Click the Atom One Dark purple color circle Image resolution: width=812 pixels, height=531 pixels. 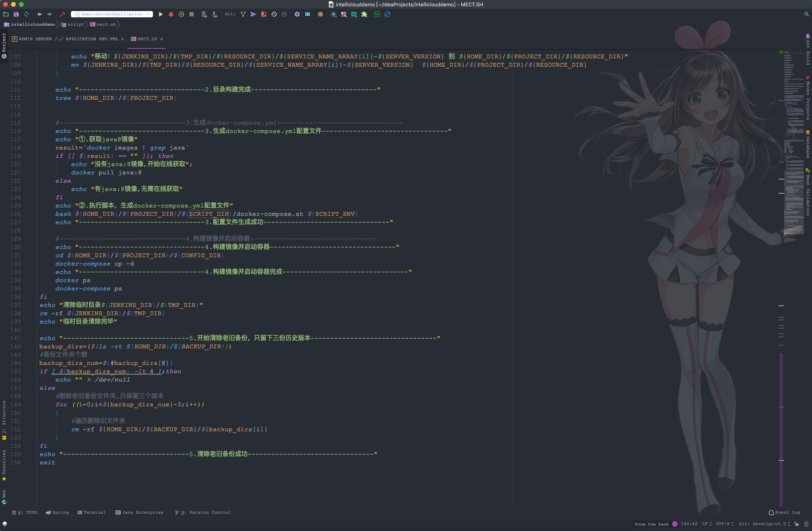pos(675,524)
